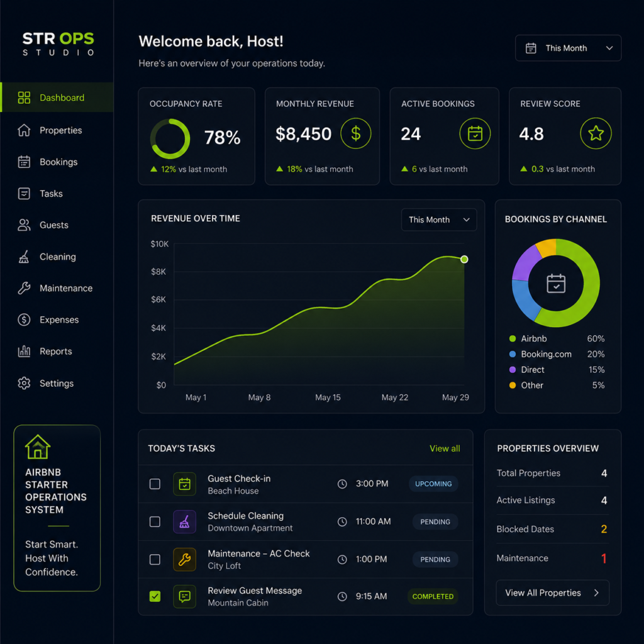Screen dimensions: 644x644
Task: Click View all link in Today's Tasks
Action: pos(445,448)
